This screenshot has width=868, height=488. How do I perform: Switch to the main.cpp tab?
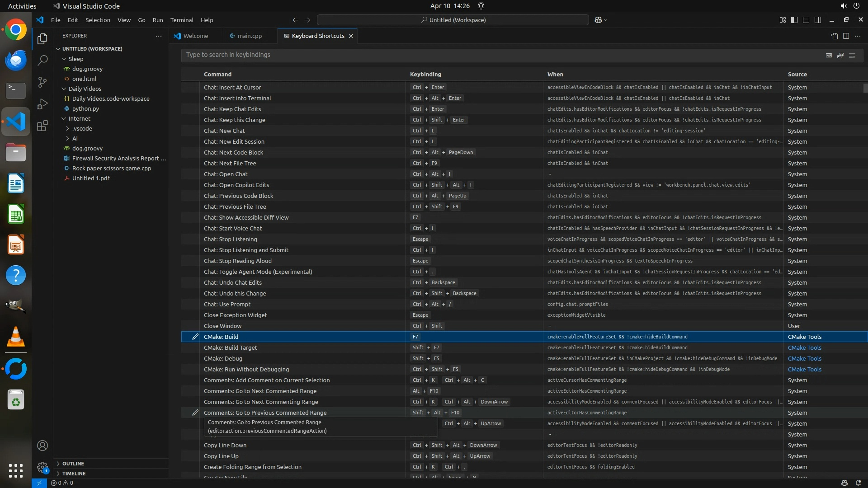(x=250, y=36)
